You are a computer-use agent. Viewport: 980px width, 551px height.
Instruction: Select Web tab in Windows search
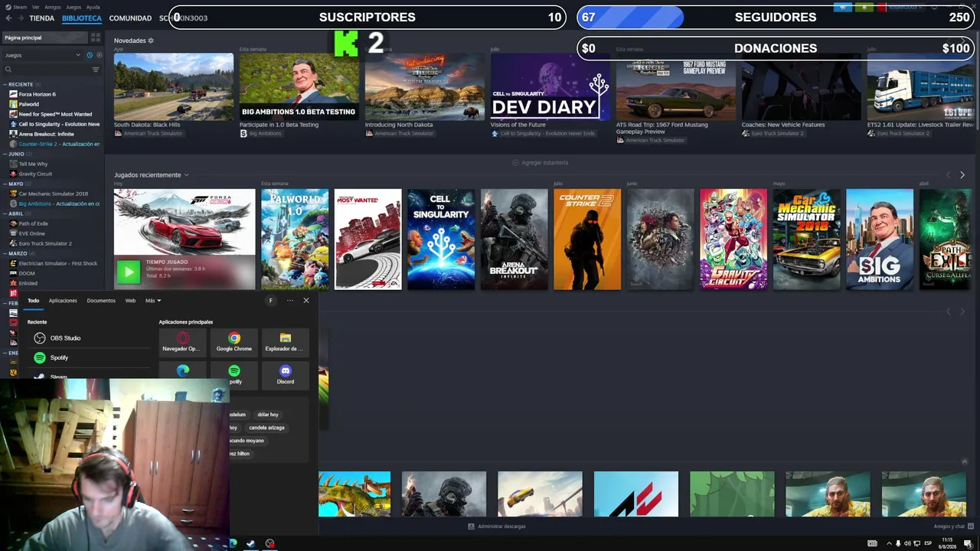[x=130, y=301]
